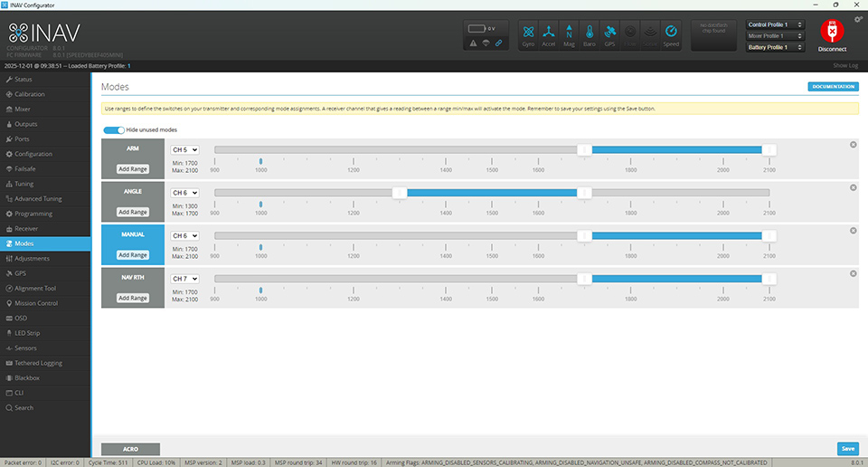The width and height of the screenshot is (868, 467).
Task: Open the Receiver tab in the sidebar
Action: [x=26, y=229]
